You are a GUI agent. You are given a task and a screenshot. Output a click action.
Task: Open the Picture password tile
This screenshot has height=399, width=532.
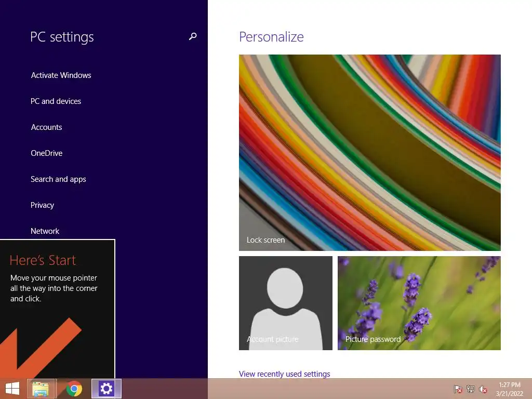tap(419, 303)
